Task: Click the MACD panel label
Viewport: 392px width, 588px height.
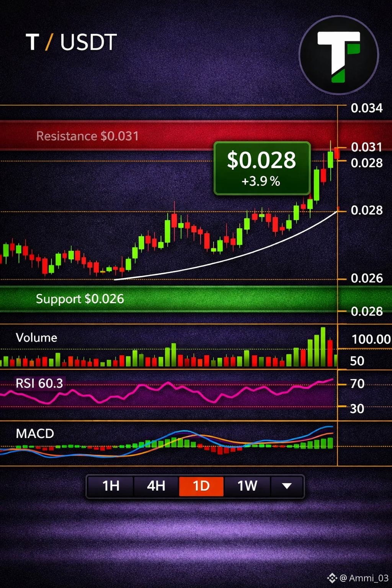Action: click(35, 434)
